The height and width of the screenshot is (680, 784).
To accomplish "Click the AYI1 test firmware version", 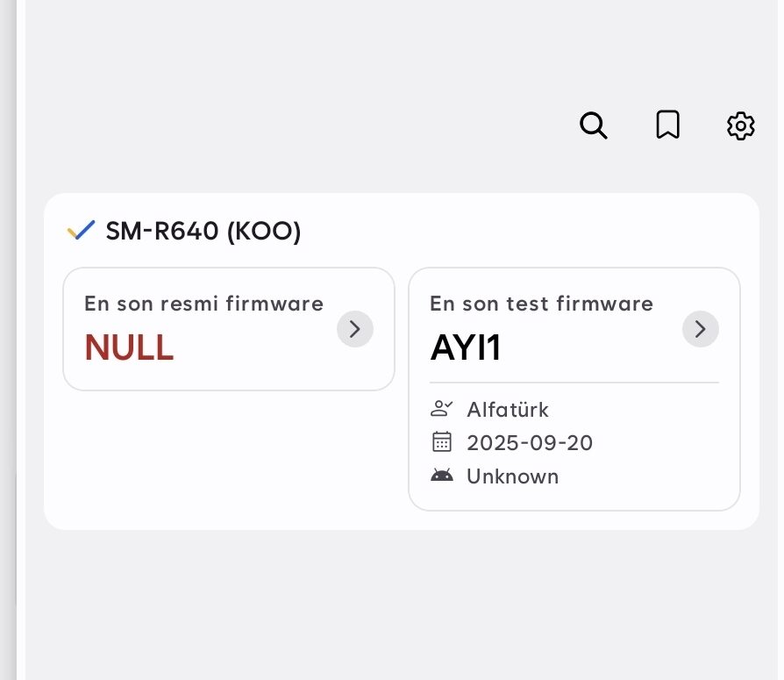I will [x=466, y=347].
